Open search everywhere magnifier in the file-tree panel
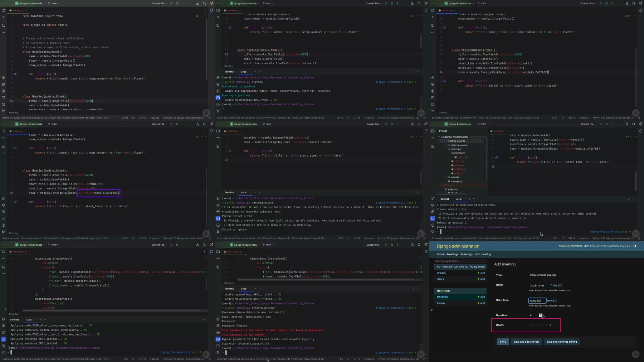 coord(634,124)
